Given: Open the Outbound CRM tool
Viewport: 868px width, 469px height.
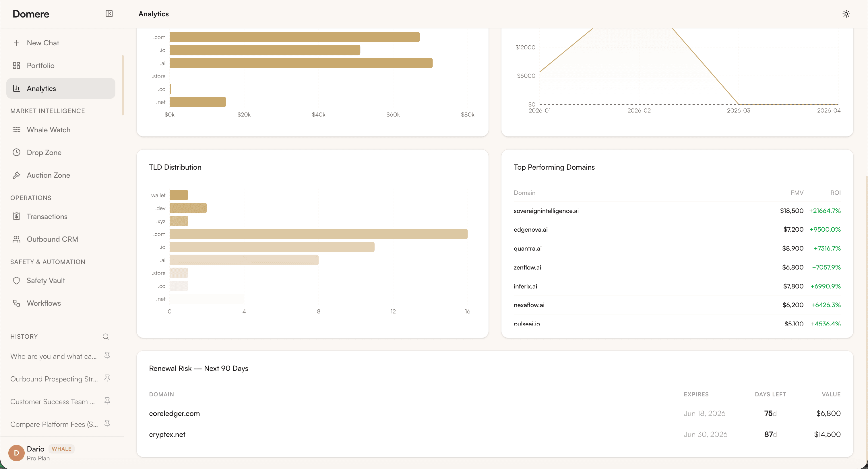Looking at the screenshot, I should (x=52, y=239).
